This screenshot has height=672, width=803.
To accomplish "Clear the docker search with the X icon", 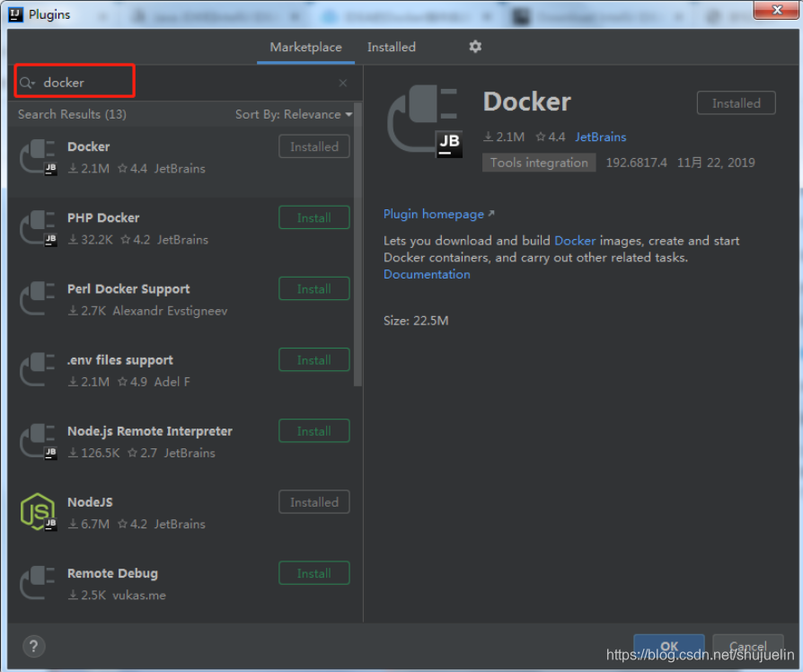I will pos(342,82).
